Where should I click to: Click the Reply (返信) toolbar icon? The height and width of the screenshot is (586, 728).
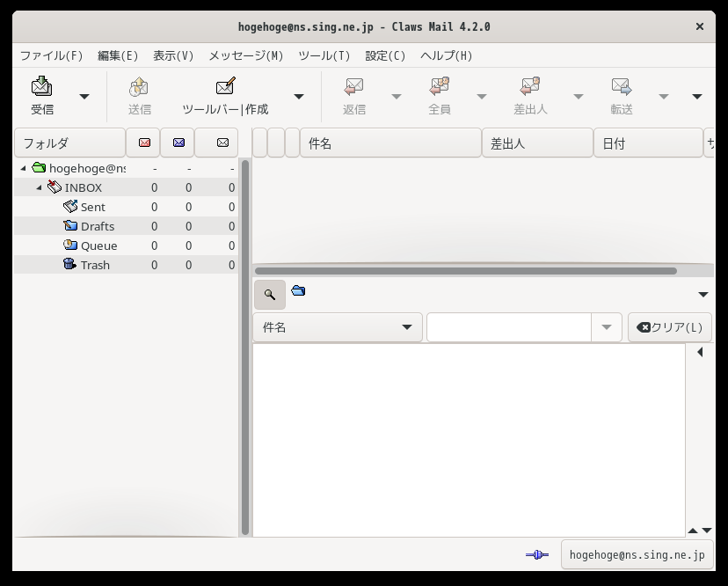coord(353,86)
